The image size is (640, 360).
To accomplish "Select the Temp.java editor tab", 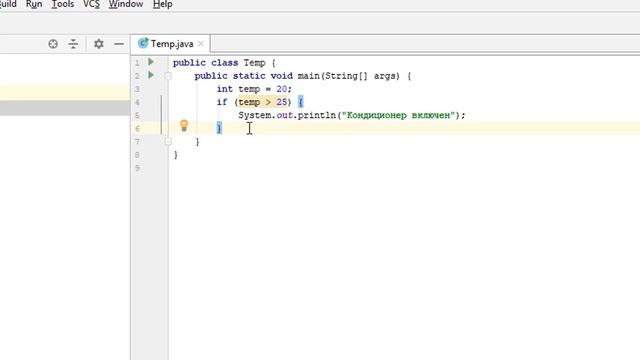I will pyautogui.click(x=171, y=44).
